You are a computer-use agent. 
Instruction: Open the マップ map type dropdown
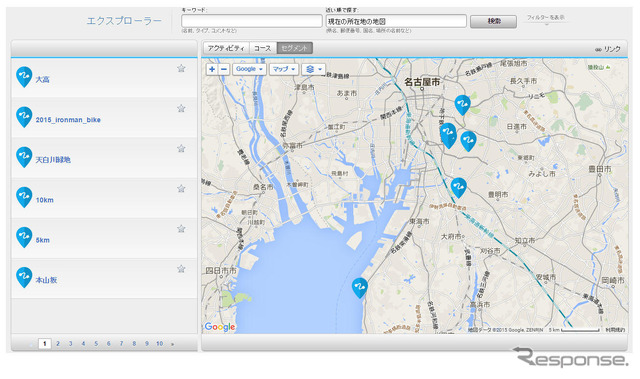[284, 69]
